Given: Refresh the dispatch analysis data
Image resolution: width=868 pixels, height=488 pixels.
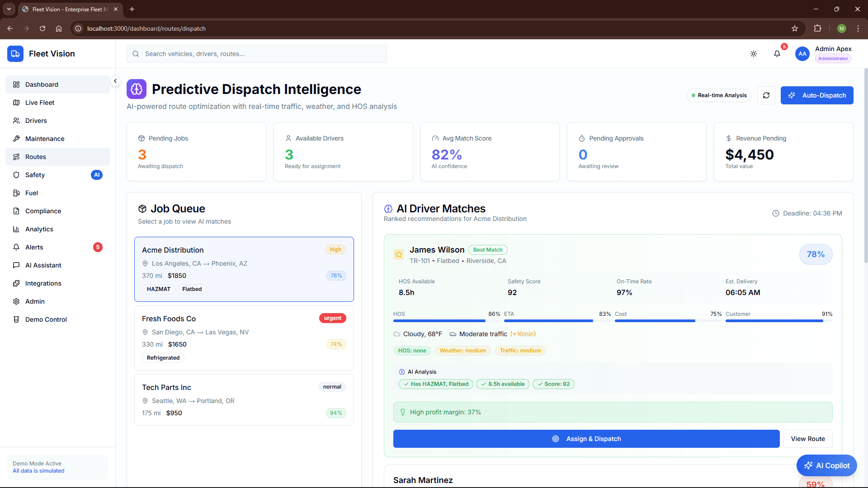Looking at the screenshot, I should [x=766, y=95].
